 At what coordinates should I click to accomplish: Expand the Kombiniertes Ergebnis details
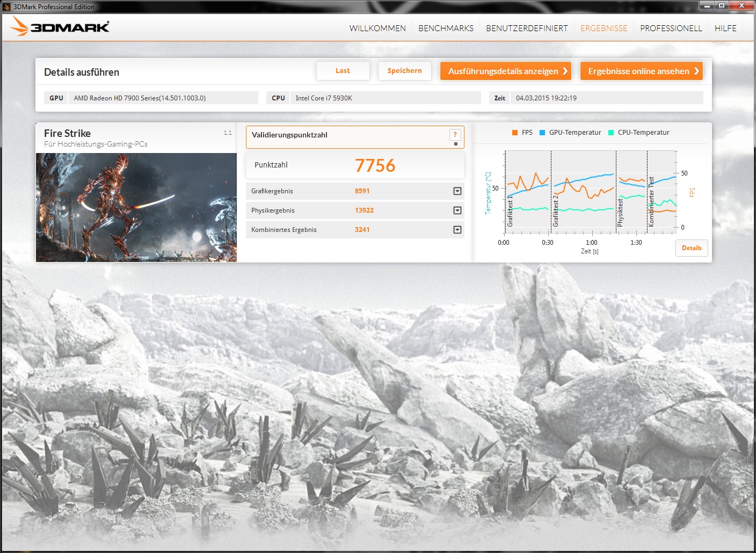457,230
